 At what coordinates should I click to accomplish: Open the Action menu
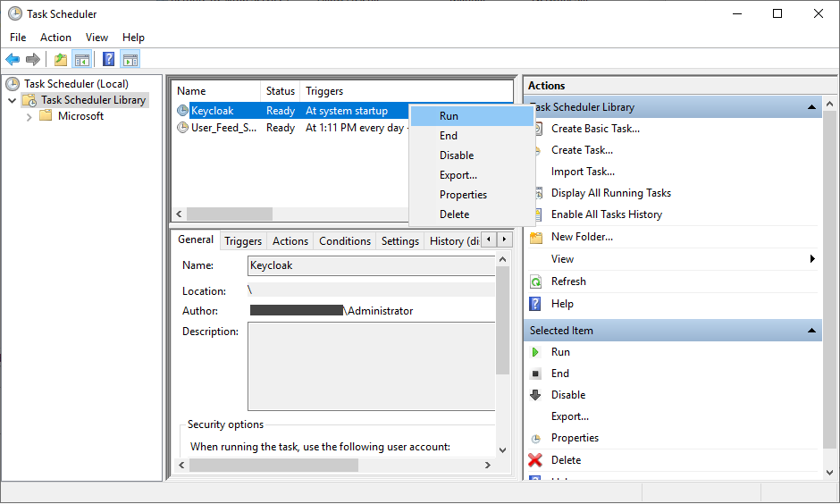(55, 38)
